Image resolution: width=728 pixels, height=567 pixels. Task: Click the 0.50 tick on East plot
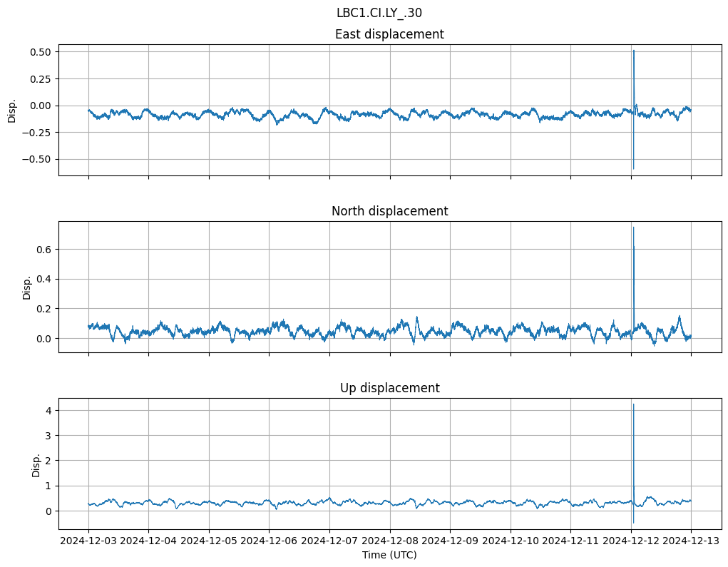click(40, 52)
